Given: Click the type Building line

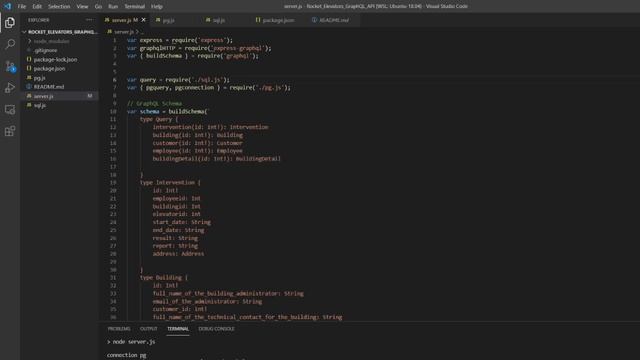Looking at the screenshot, I should point(164,278).
